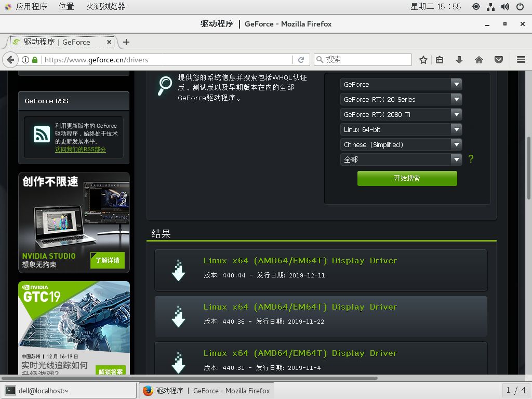
Task: Click the Firefox back arrow button
Action: coord(10,60)
